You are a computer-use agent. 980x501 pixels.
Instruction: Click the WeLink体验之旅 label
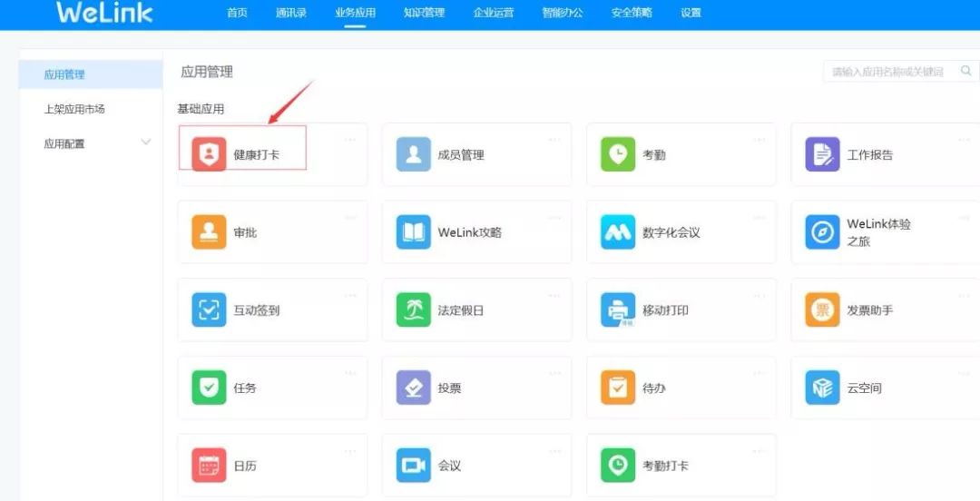tap(878, 232)
